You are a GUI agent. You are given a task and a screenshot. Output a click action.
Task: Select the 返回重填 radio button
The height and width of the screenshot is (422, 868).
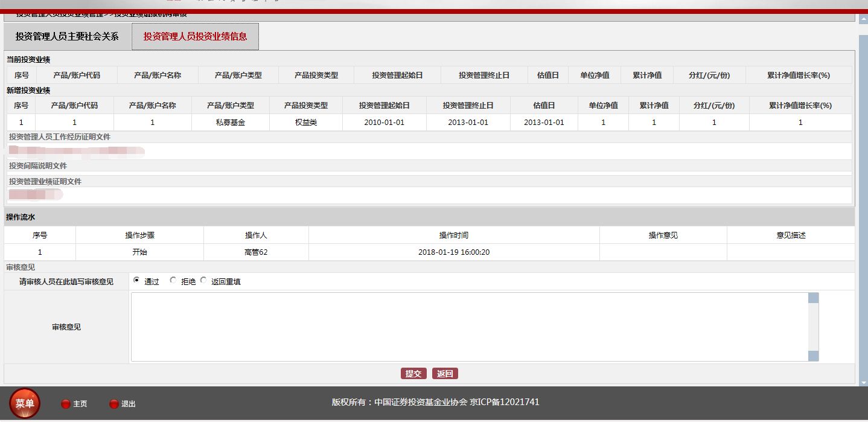(203, 280)
